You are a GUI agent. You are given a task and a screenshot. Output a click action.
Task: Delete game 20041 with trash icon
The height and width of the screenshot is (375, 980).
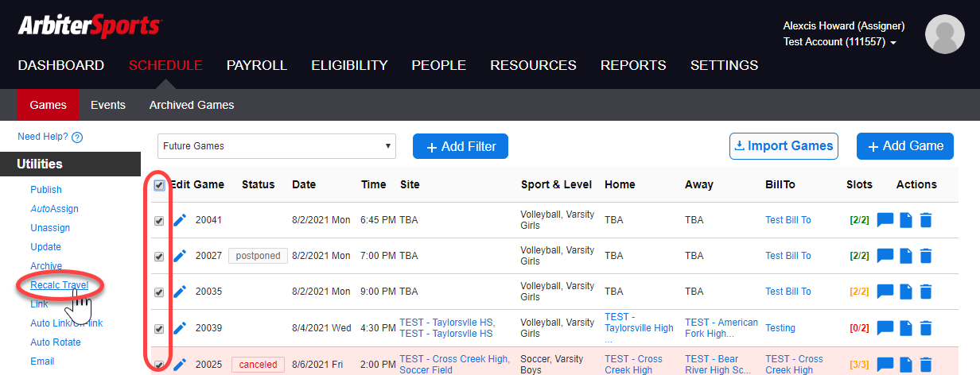pos(926,220)
